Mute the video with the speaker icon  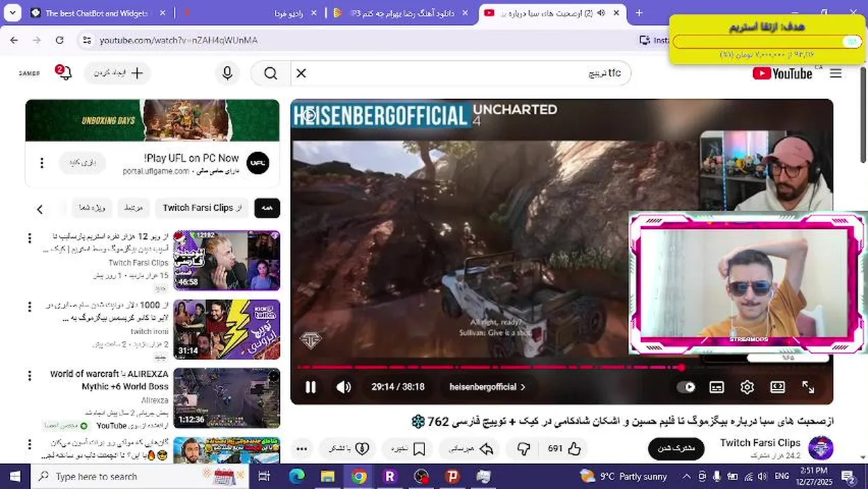pyautogui.click(x=344, y=387)
